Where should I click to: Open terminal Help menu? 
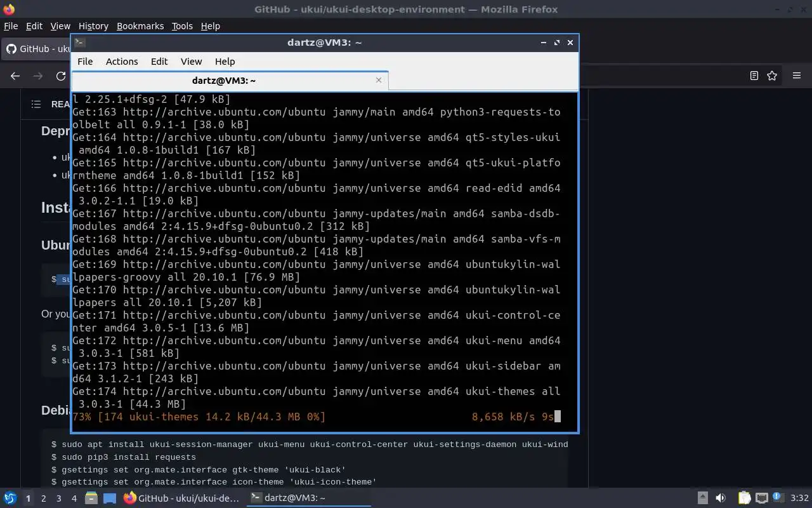point(225,62)
